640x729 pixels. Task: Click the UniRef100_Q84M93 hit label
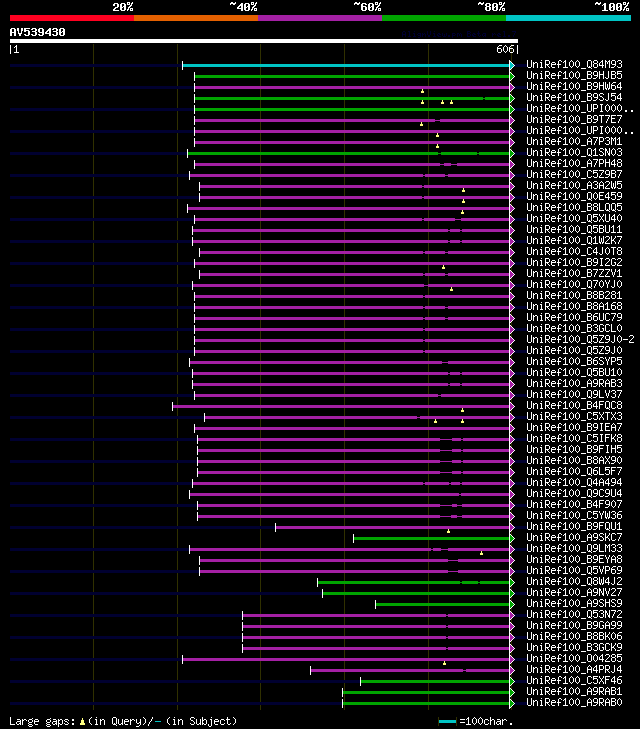point(574,64)
